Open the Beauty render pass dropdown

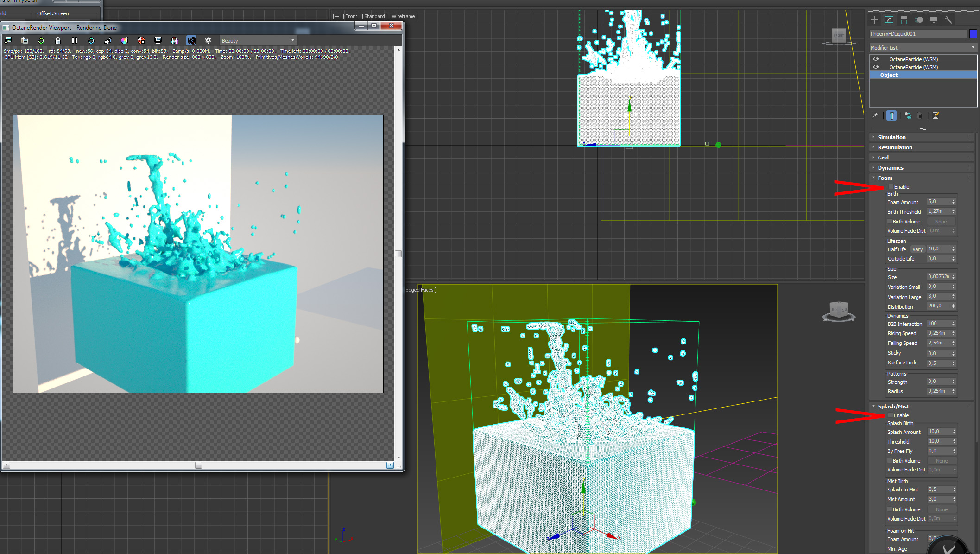(258, 41)
